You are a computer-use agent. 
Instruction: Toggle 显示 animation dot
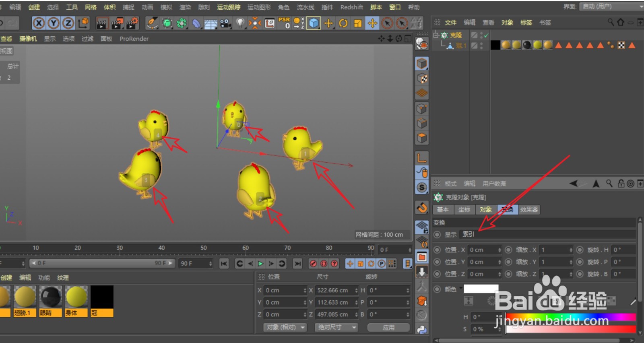click(x=437, y=234)
